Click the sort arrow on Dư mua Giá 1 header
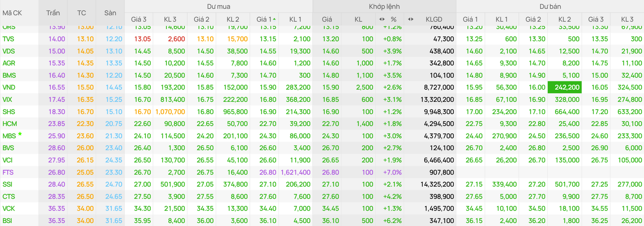644x226 pixels. [274, 19]
